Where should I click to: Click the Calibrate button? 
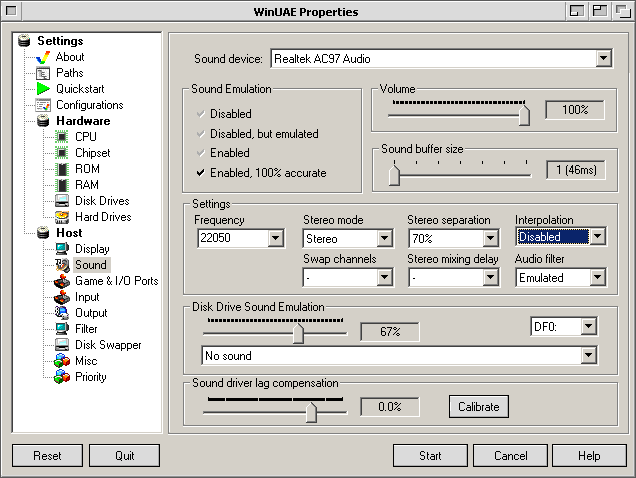479,407
